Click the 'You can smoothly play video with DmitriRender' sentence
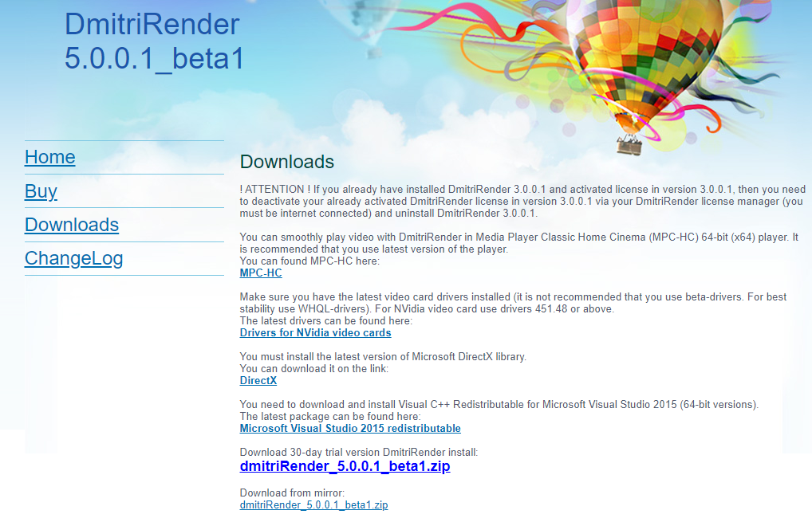 click(x=519, y=243)
